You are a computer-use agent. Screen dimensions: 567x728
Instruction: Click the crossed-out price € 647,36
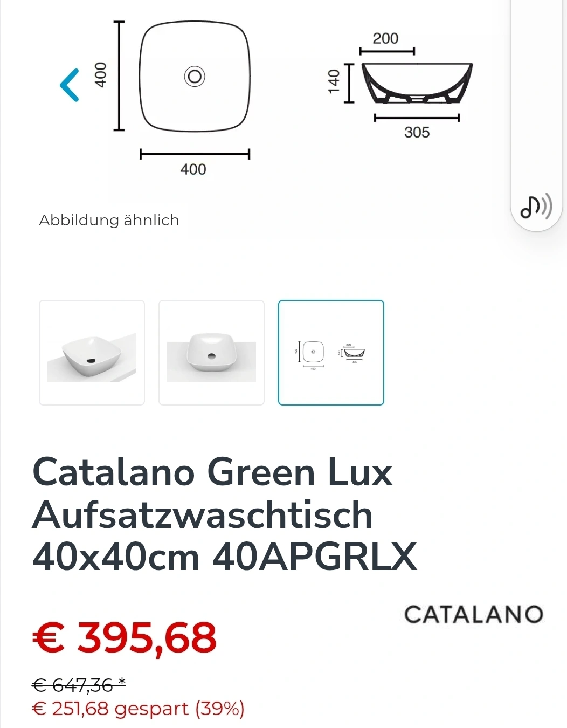79,685
